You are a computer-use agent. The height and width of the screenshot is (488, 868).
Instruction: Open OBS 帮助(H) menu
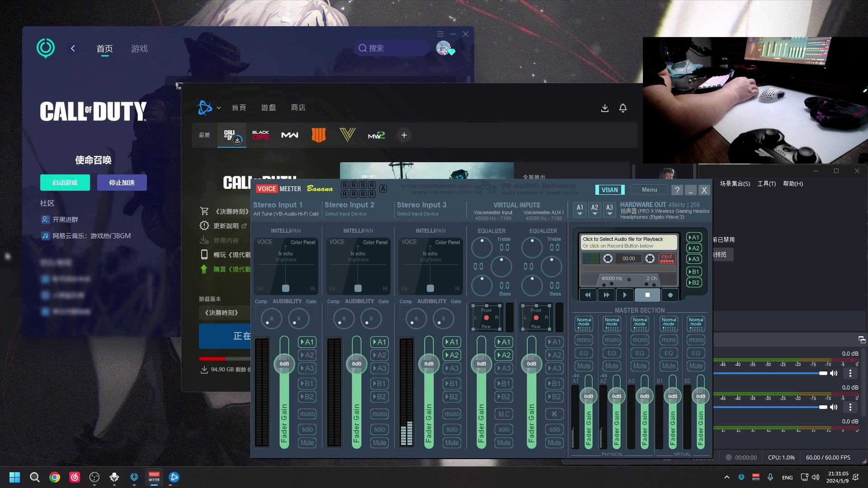point(793,183)
